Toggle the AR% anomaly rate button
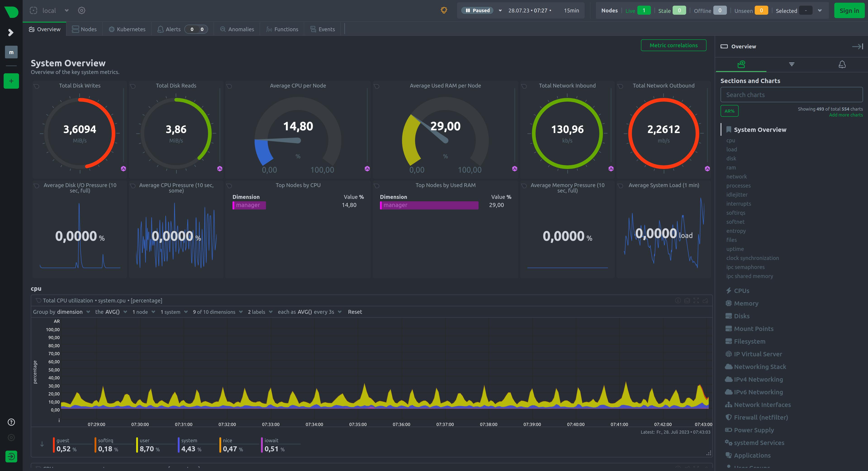The width and height of the screenshot is (868, 471). coord(729,111)
